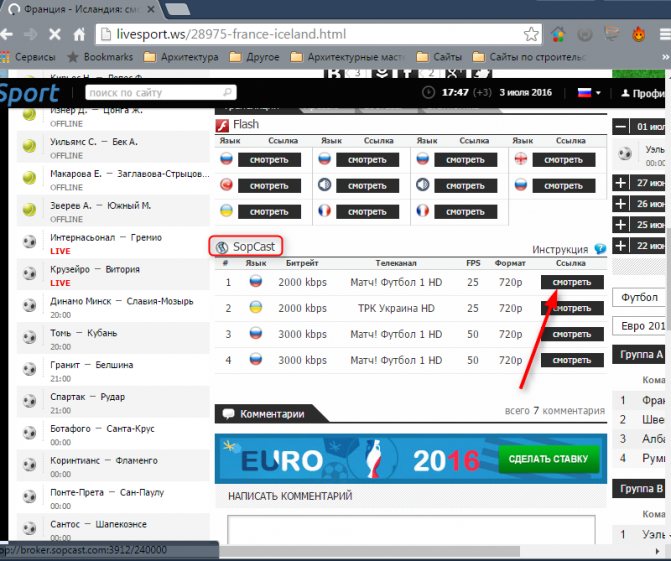Click the Flash logo icon
This screenshot has height=561, width=671.
click(x=222, y=125)
